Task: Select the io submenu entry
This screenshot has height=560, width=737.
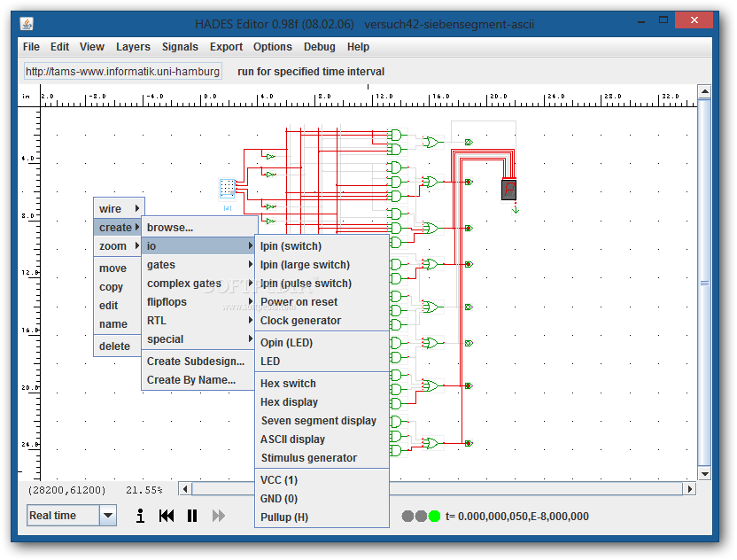Action: click(198, 246)
